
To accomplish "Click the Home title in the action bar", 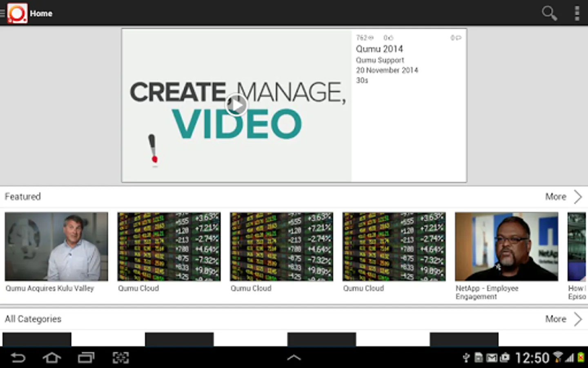I will point(41,13).
